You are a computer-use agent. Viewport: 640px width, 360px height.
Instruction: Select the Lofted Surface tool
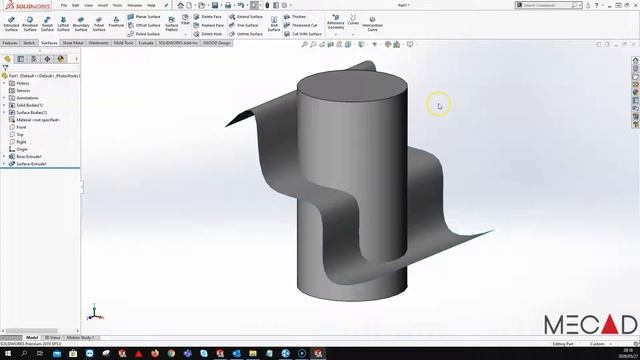[x=63, y=24]
